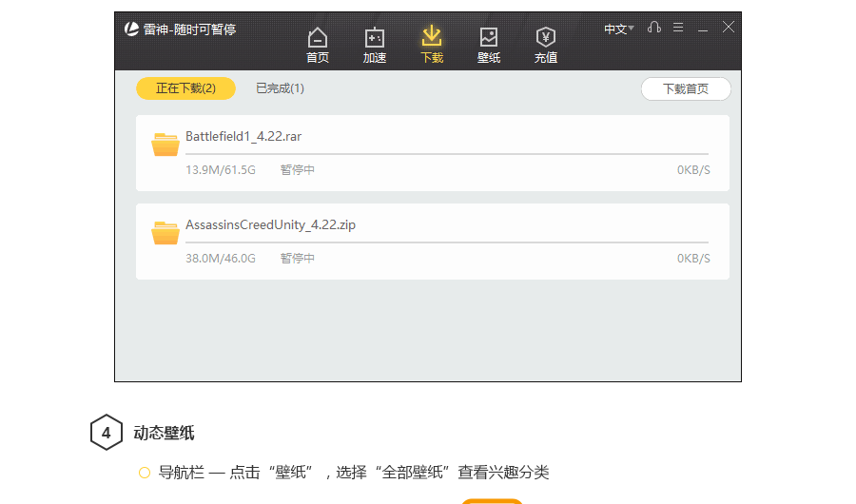Open the 中文 language dropdown

coord(618,29)
